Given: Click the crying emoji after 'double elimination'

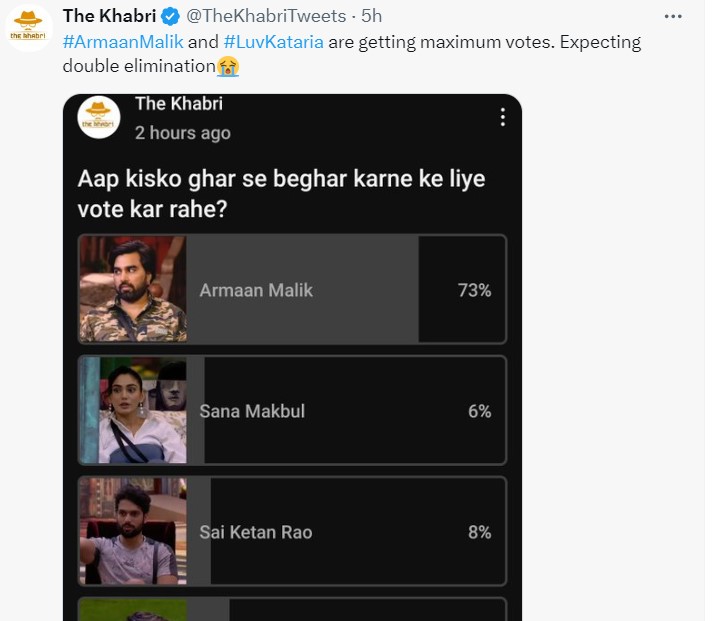Looking at the screenshot, I should (x=230, y=68).
